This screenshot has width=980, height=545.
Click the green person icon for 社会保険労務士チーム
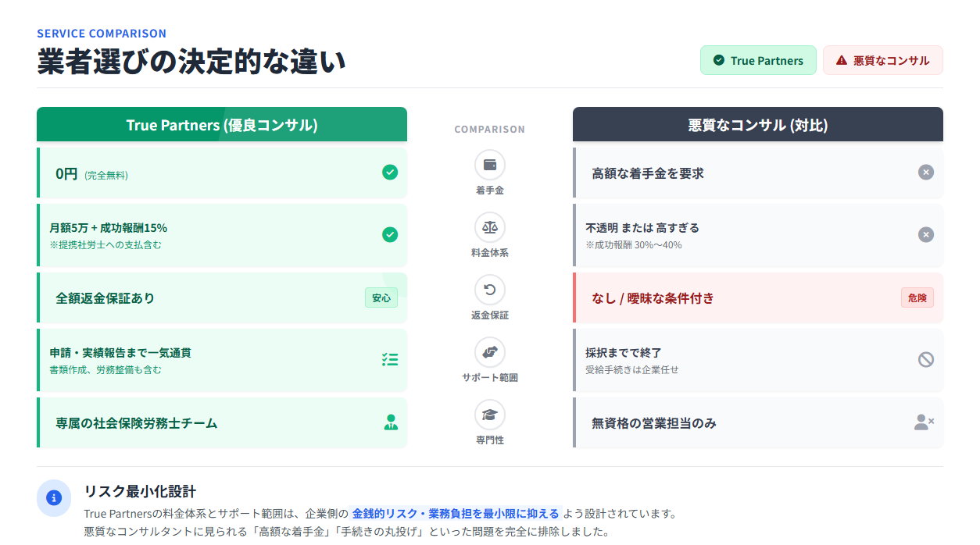click(x=391, y=422)
